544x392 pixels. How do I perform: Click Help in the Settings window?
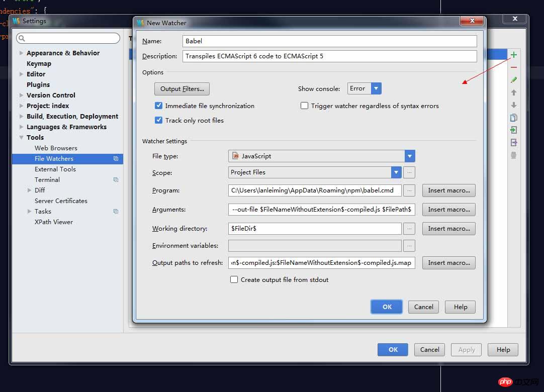[x=503, y=350]
